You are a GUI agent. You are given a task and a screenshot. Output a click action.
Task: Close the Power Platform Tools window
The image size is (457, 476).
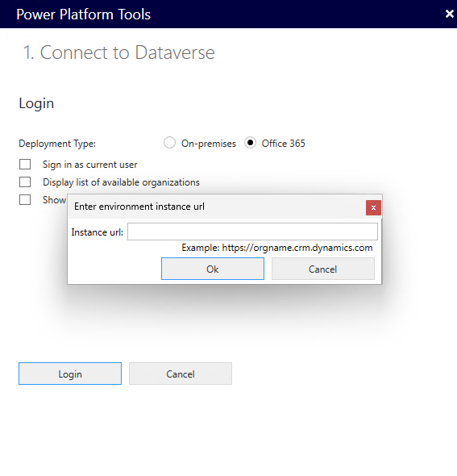[450, 14]
